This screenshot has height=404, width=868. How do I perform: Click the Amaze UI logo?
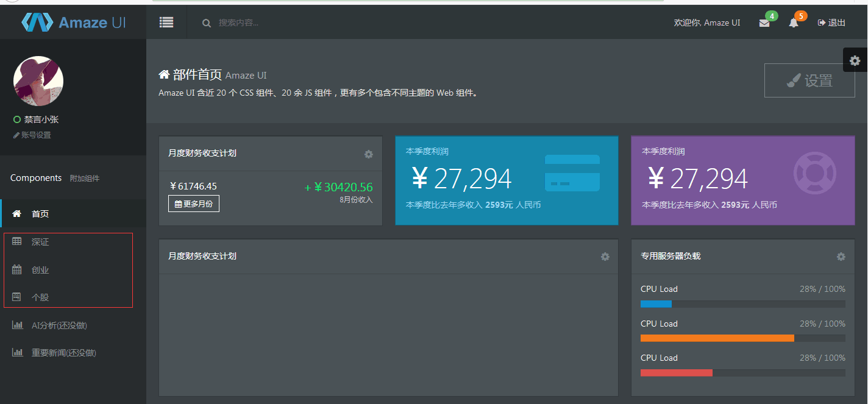[73, 23]
